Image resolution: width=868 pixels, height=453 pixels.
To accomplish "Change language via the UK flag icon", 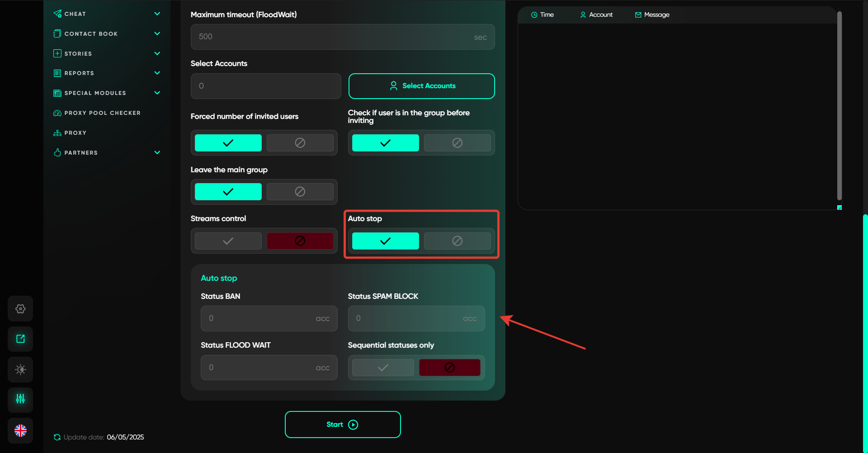I will click(20, 430).
